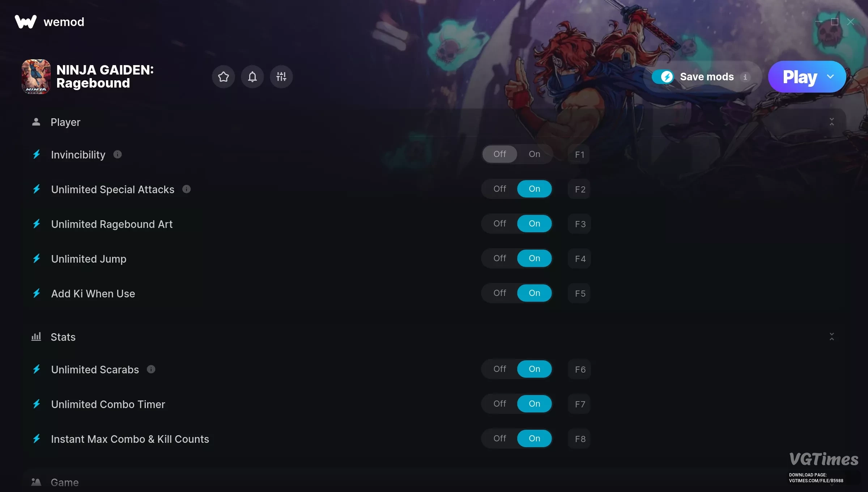Viewport: 868px width, 492px height.
Task: Turn Unlimited Jump Off
Action: pos(499,258)
